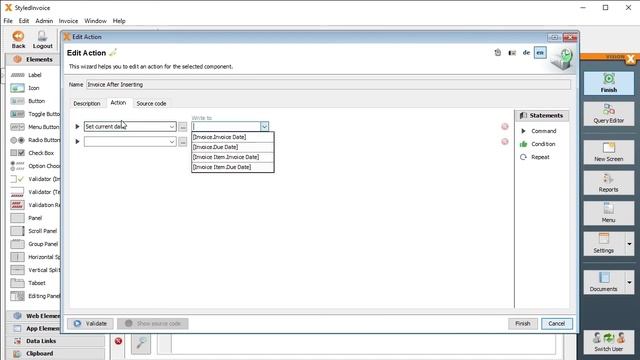
Task: Open the Settings dropdown arrow
Action: pyautogui.click(x=629, y=244)
